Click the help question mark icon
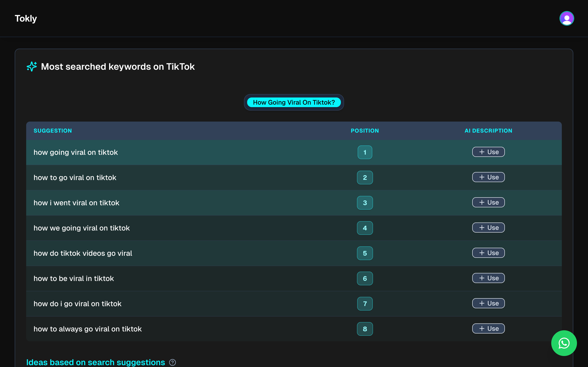The image size is (588, 367). pos(172,362)
